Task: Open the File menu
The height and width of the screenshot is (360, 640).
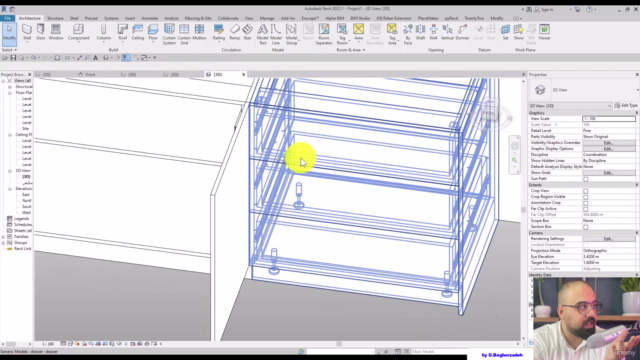Action: (7, 18)
